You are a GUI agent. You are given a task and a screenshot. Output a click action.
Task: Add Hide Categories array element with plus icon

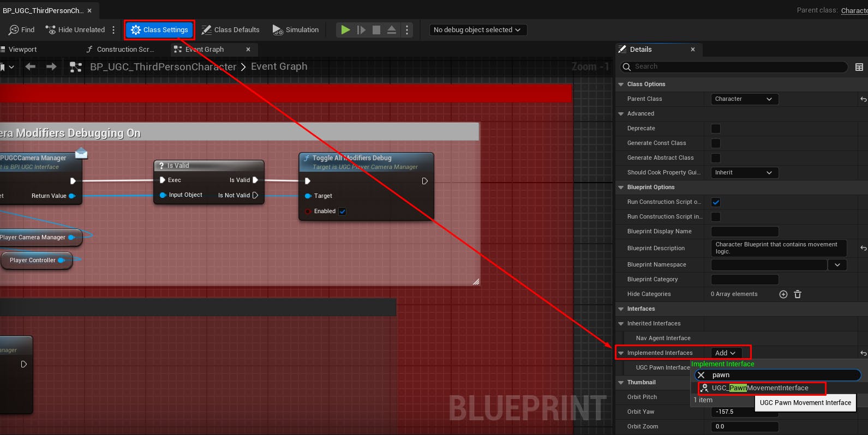click(x=783, y=294)
